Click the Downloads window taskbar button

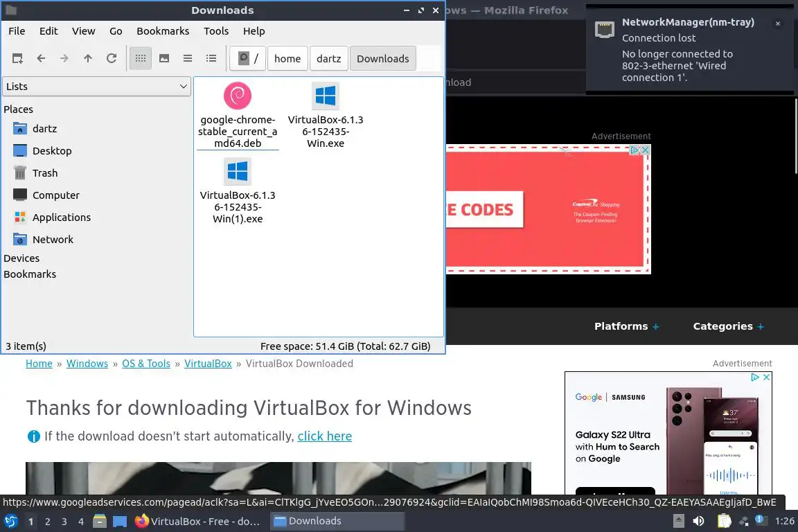[337, 522]
